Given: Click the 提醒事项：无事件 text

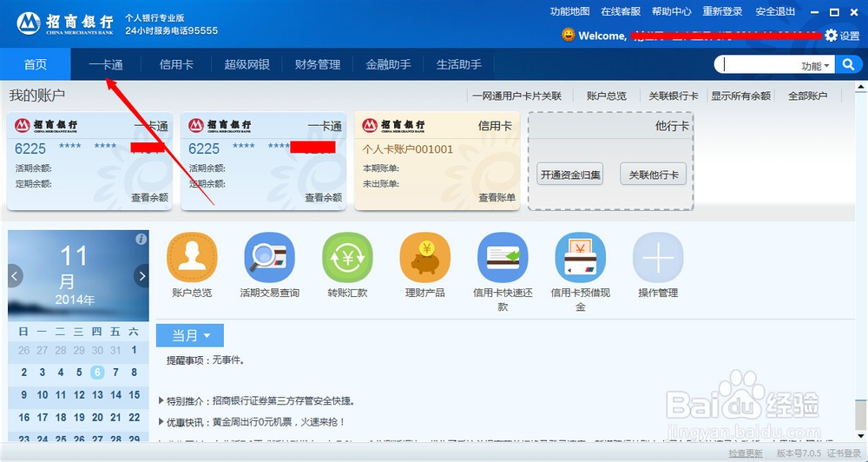Looking at the screenshot, I should pos(206,360).
